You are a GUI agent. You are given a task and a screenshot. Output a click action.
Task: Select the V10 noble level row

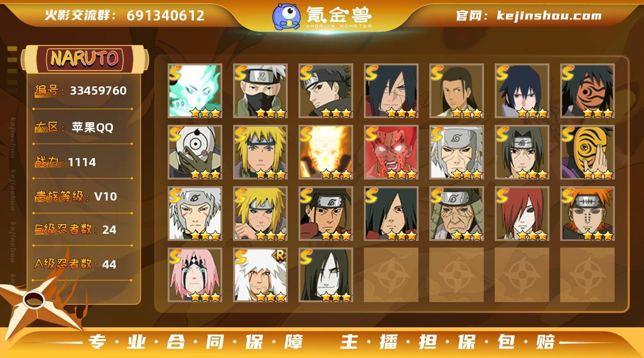83,196
